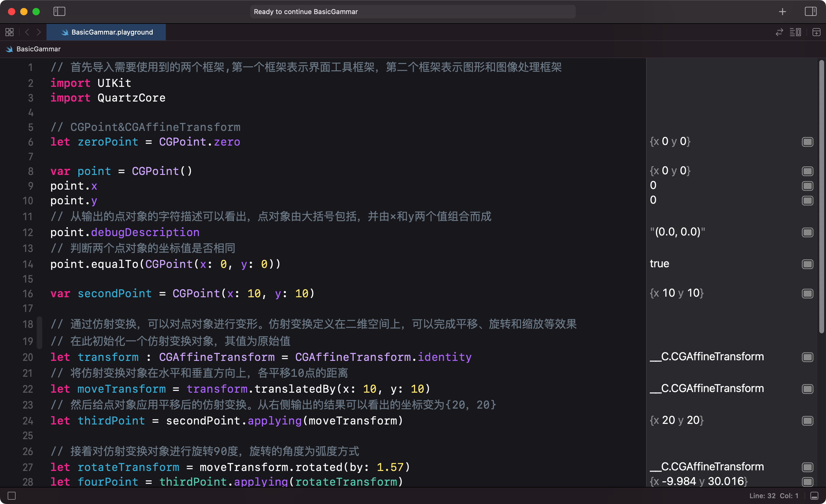Show quick look for thirdPoint result
The width and height of the screenshot is (826, 504).
coord(807,421)
